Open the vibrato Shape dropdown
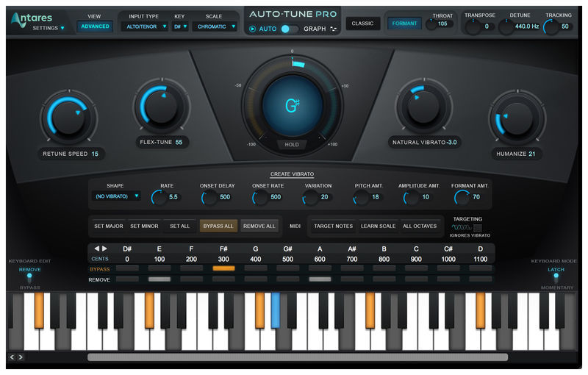 [117, 196]
